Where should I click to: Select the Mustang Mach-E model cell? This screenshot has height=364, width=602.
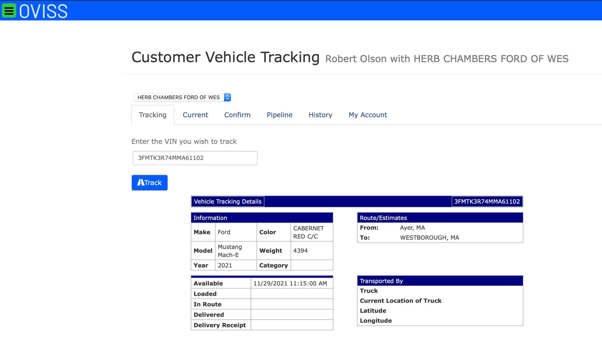236,251
